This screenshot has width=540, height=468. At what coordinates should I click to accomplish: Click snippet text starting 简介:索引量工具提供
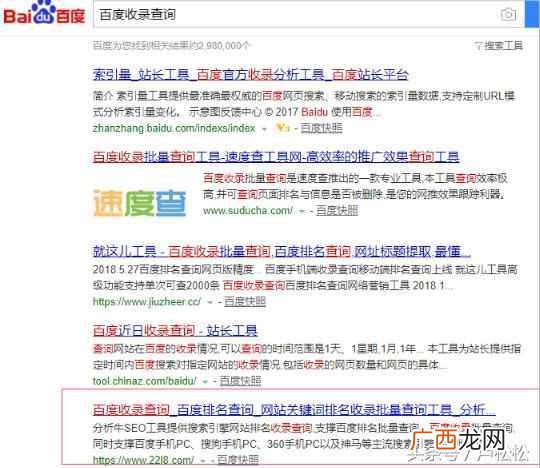pos(304,104)
